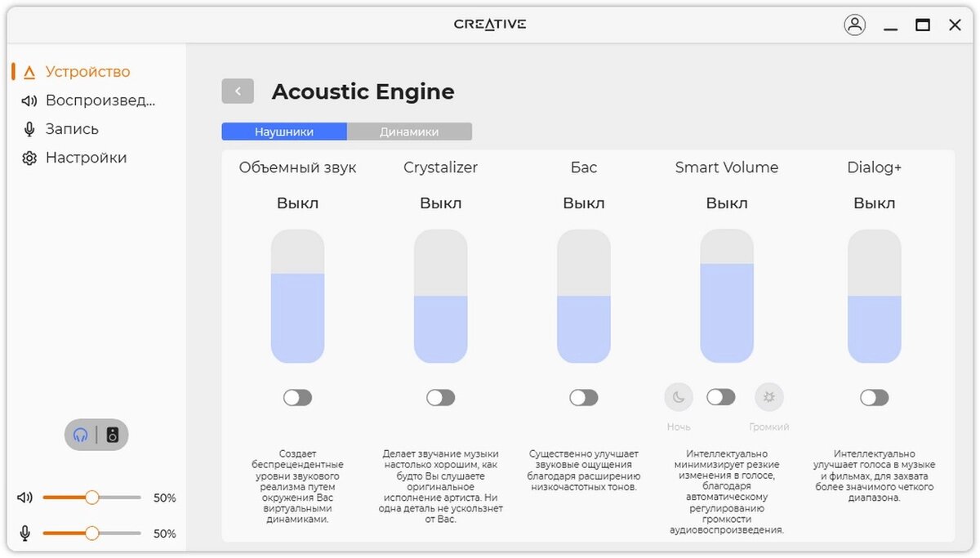The width and height of the screenshot is (980, 558).
Task: Toggle Smart Volume on
Action: [x=720, y=397]
